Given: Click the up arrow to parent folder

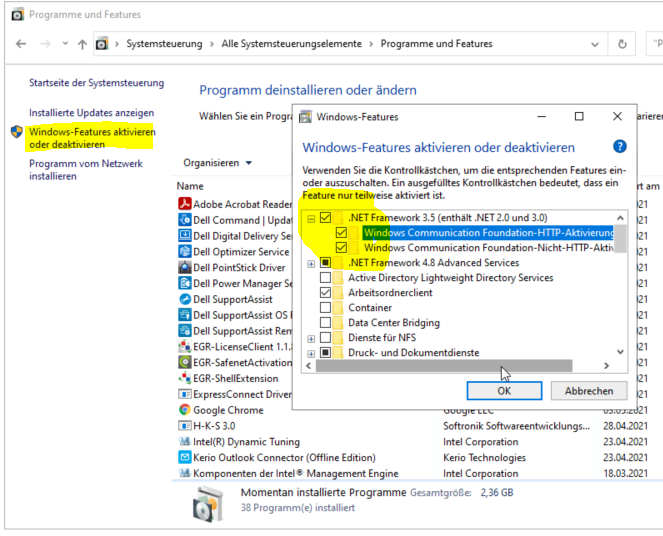Looking at the screenshot, I should 82,44.
